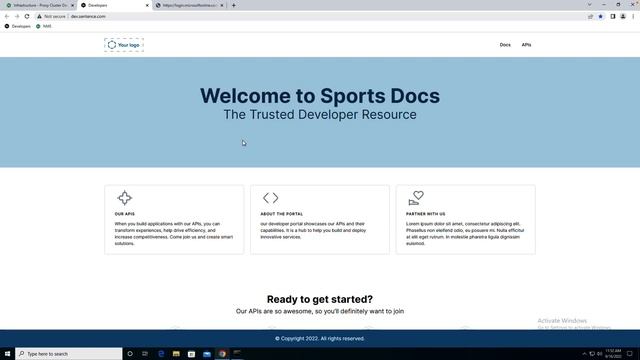The image size is (640, 360).
Task: Open the tab search dropdown chevron
Action: tap(589, 4)
